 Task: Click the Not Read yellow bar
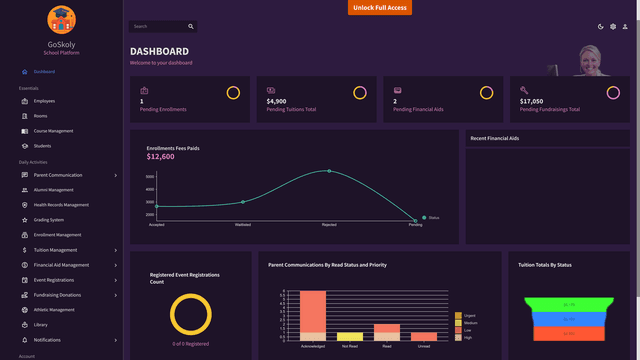point(350,337)
